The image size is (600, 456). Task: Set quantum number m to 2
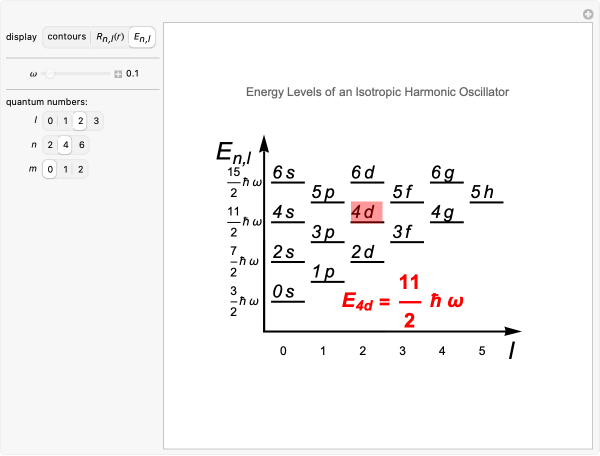point(81,169)
